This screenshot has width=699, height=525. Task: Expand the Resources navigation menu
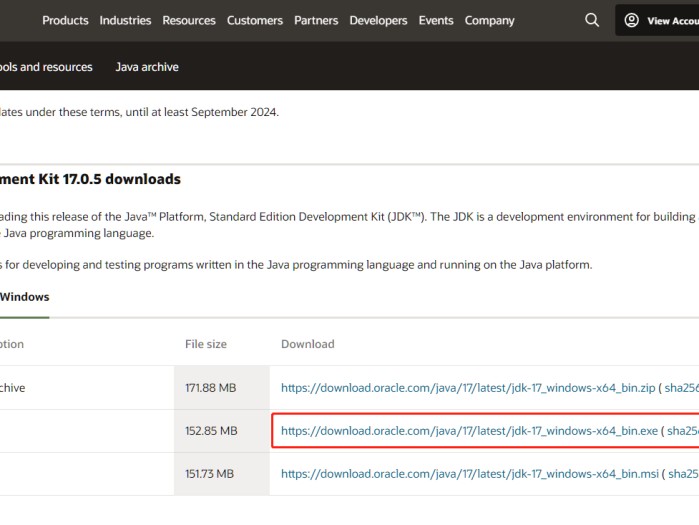click(x=189, y=20)
